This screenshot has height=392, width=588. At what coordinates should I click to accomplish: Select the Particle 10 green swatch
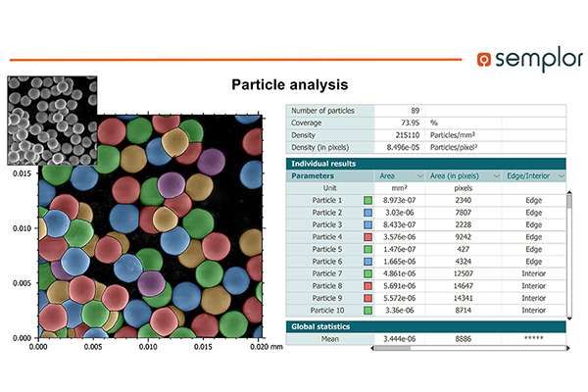tap(368, 310)
